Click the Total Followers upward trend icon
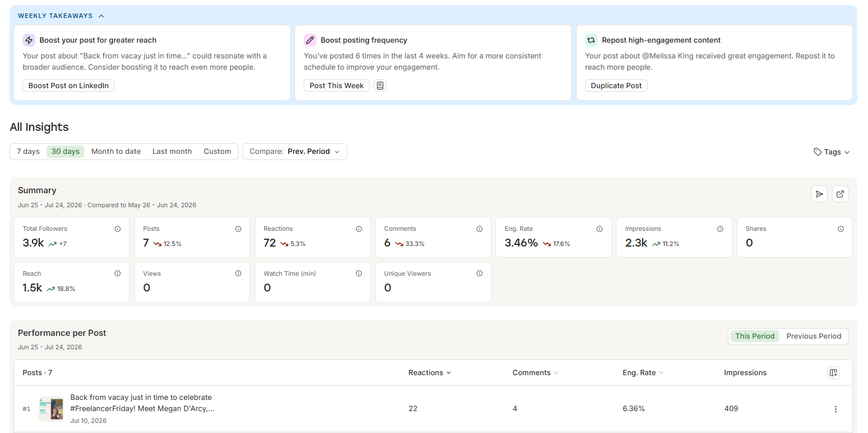This screenshot has height=433, width=868. 52,244
